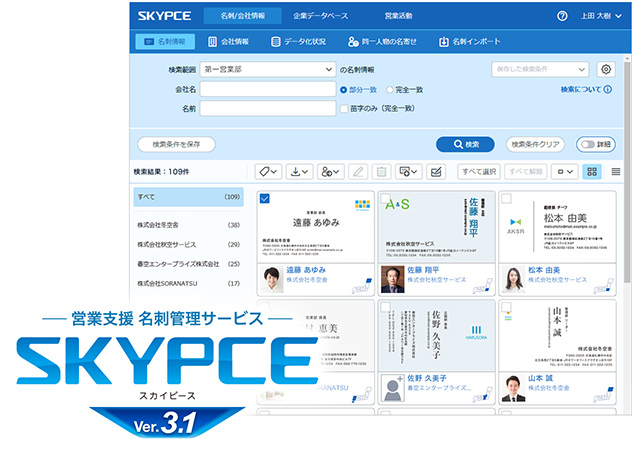Screen dimensions: 634x454
Task: Open 佐野 久美子 name link
Action: coord(427,378)
